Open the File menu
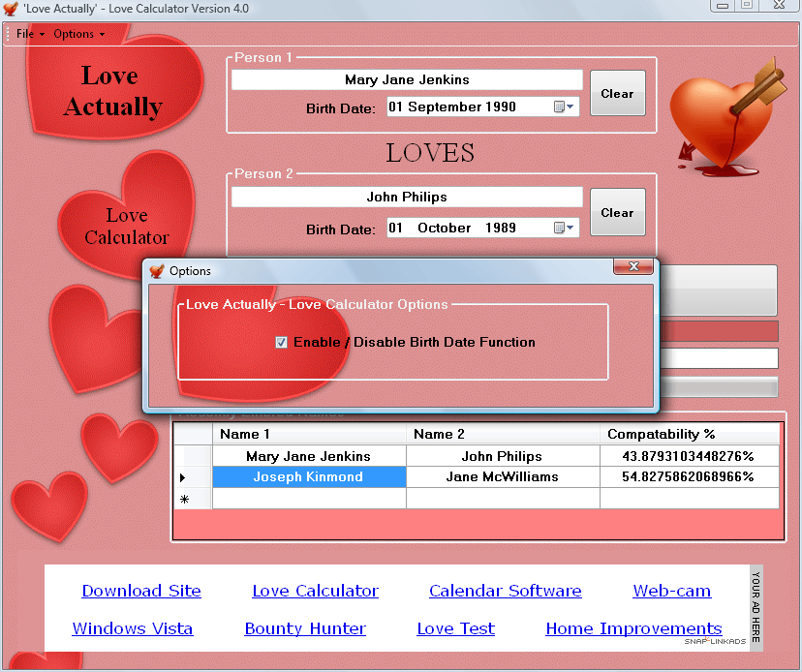 click(30, 34)
